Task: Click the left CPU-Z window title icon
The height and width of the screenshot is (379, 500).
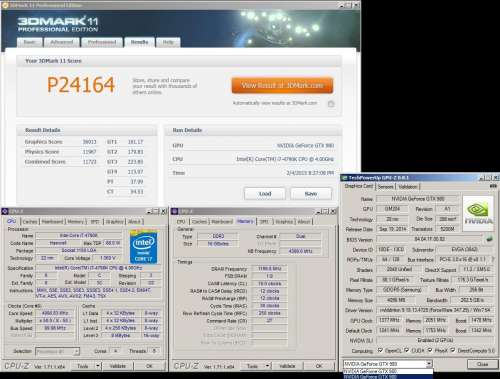Action: pyautogui.click(x=5, y=211)
